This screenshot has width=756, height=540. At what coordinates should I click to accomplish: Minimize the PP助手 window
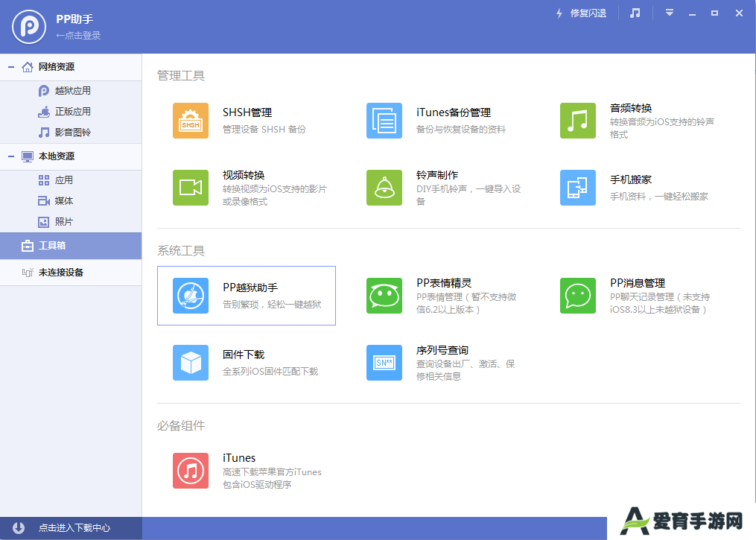pyautogui.click(x=693, y=13)
